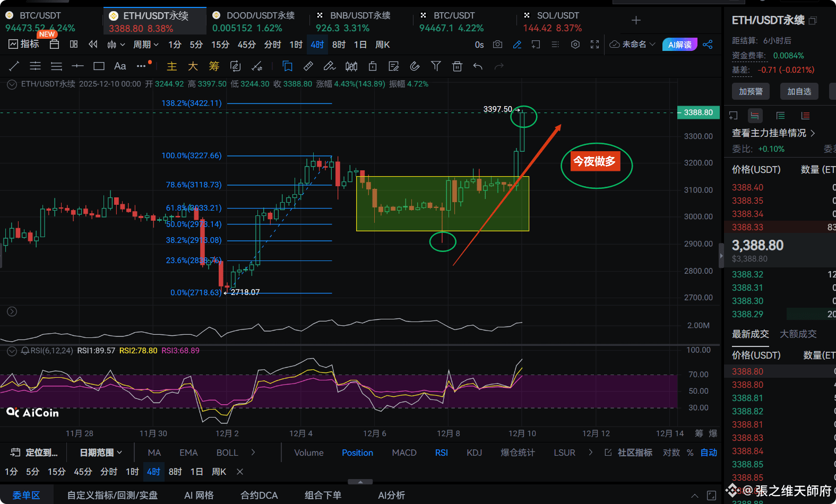Select the rectangle drawing tool
Screen dimensions: 836x504
pos(99,66)
